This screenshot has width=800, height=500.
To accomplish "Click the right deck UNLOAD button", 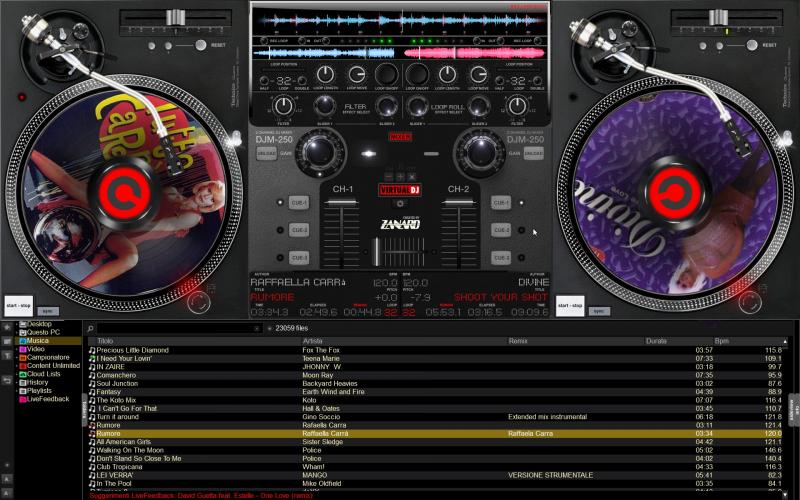I will pos(534,153).
